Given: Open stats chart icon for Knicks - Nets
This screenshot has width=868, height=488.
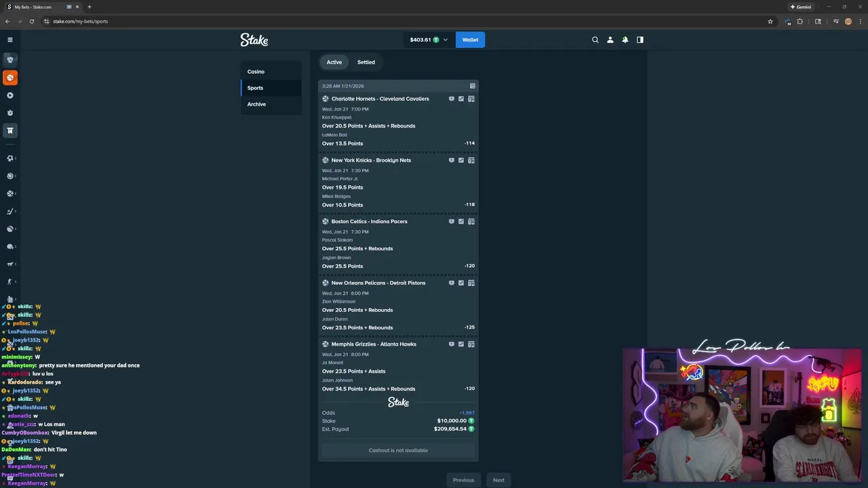Looking at the screenshot, I should click(461, 160).
